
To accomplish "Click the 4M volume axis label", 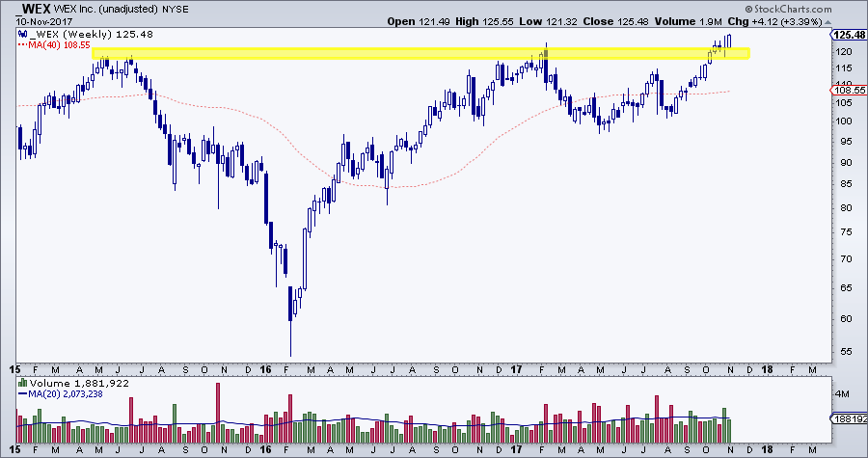I will (x=842, y=393).
